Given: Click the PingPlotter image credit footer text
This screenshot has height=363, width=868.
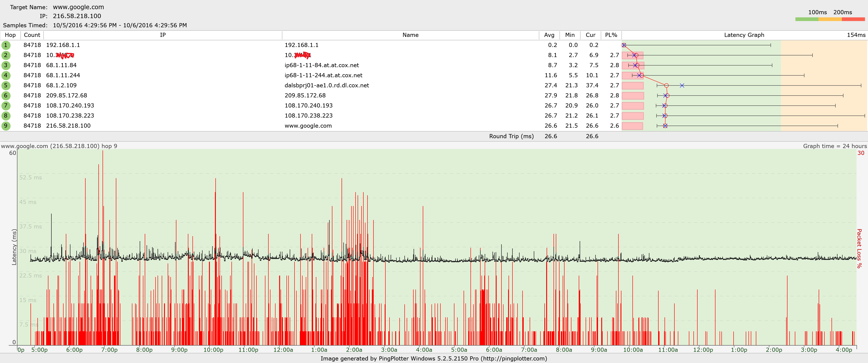Looking at the screenshot, I should 434,359.
